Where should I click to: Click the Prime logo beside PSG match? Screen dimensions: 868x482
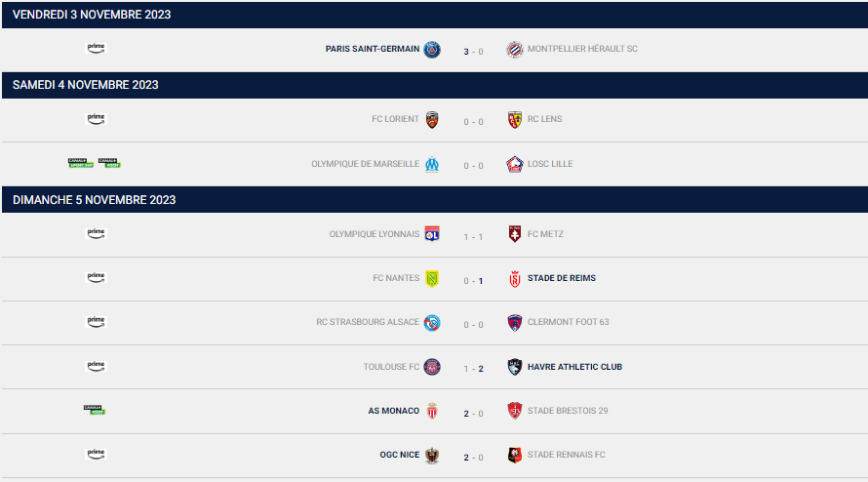pyautogui.click(x=96, y=48)
